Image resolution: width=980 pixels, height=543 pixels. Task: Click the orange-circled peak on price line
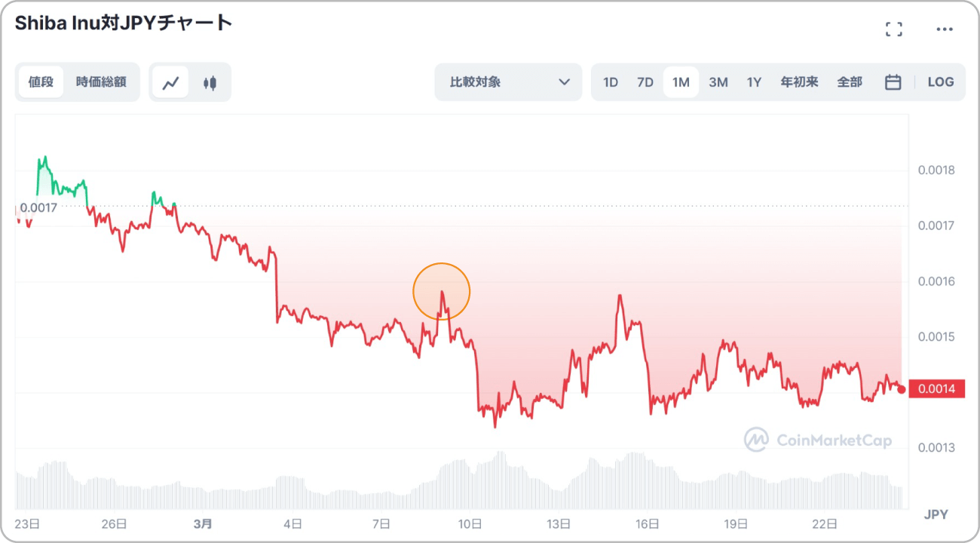tap(442, 292)
